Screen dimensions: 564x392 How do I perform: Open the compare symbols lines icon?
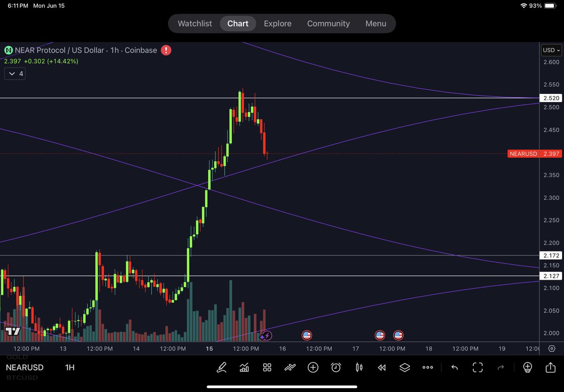tap(290, 368)
